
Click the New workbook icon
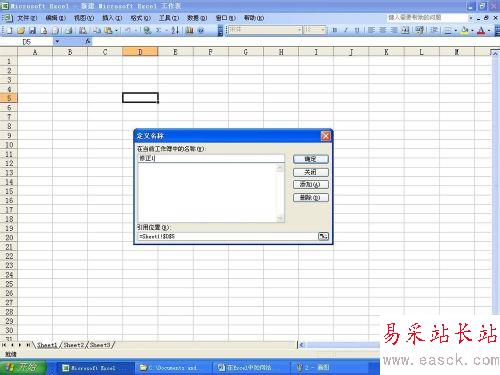click(9, 31)
